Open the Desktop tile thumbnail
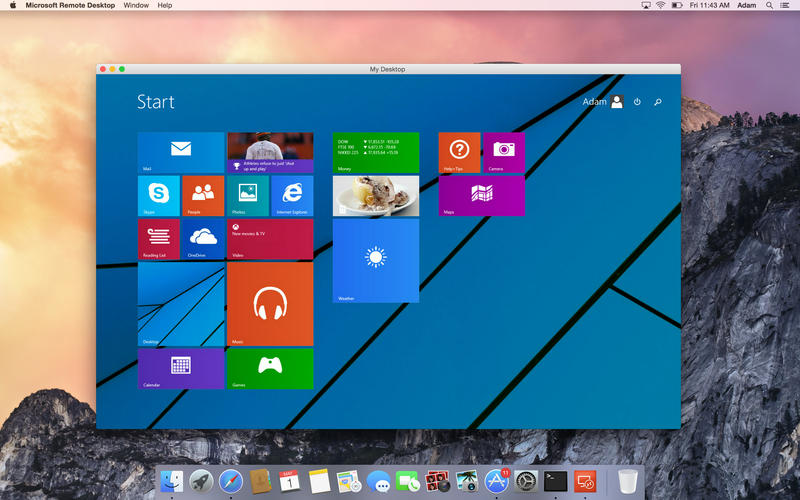Viewport: 800px width, 500px height. 180,303
